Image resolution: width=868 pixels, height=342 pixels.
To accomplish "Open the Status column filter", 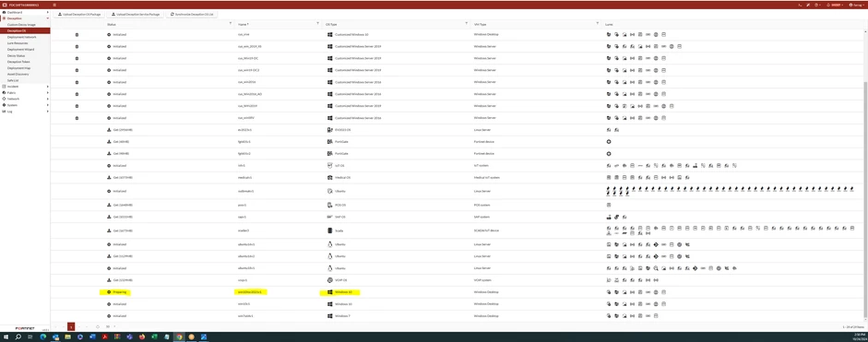I will 231,24.
